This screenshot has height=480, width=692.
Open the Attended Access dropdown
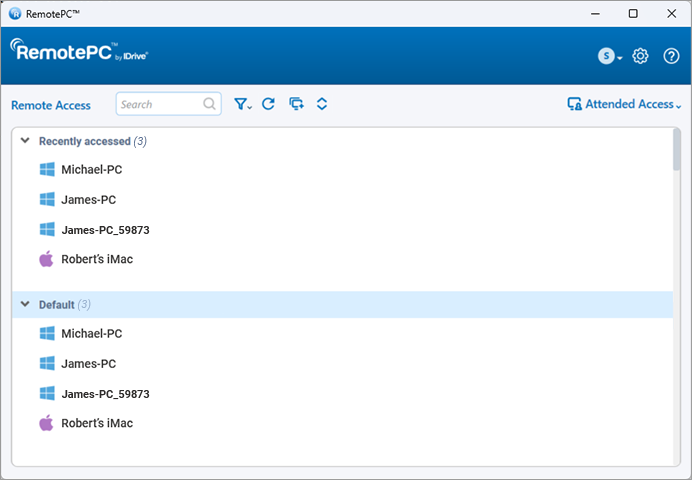click(624, 104)
